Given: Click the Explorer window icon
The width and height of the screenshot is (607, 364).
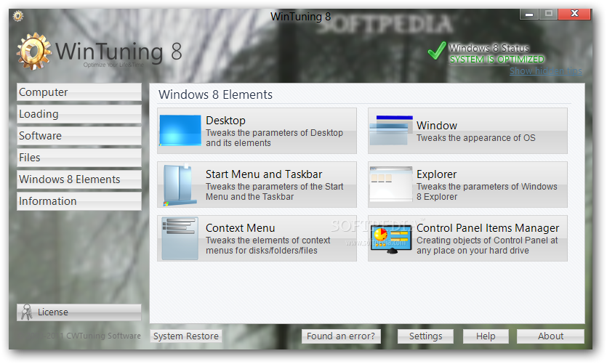Looking at the screenshot, I should (x=391, y=184).
